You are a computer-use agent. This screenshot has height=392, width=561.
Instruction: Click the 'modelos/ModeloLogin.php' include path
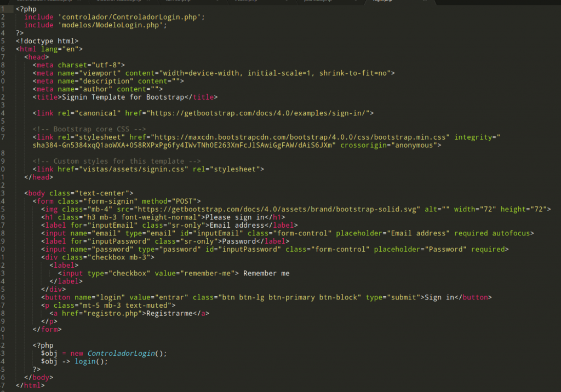tap(110, 25)
